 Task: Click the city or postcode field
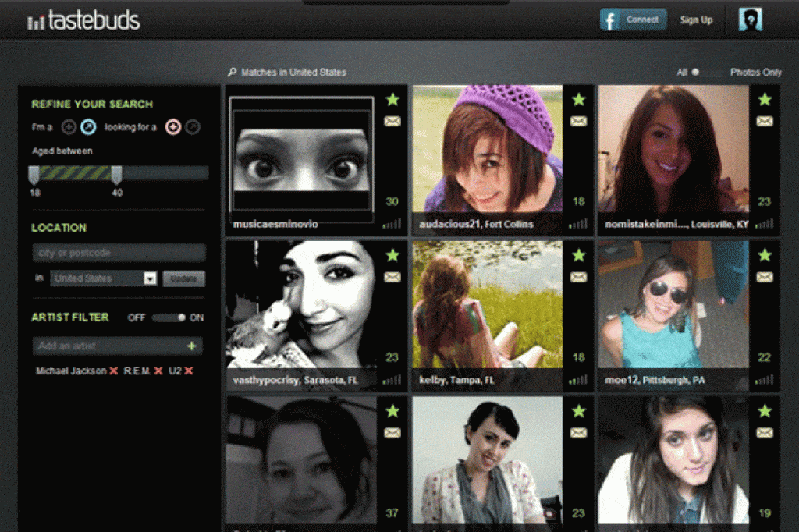point(119,253)
